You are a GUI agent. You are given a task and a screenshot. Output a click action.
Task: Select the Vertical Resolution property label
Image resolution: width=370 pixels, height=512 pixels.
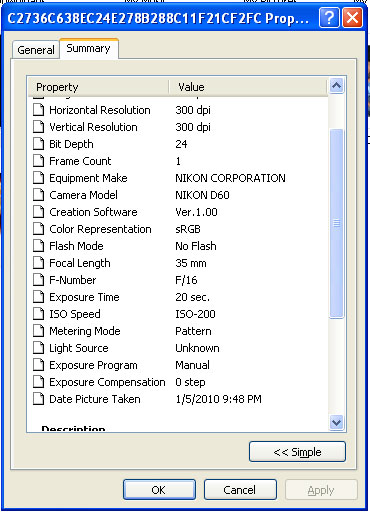[93, 127]
